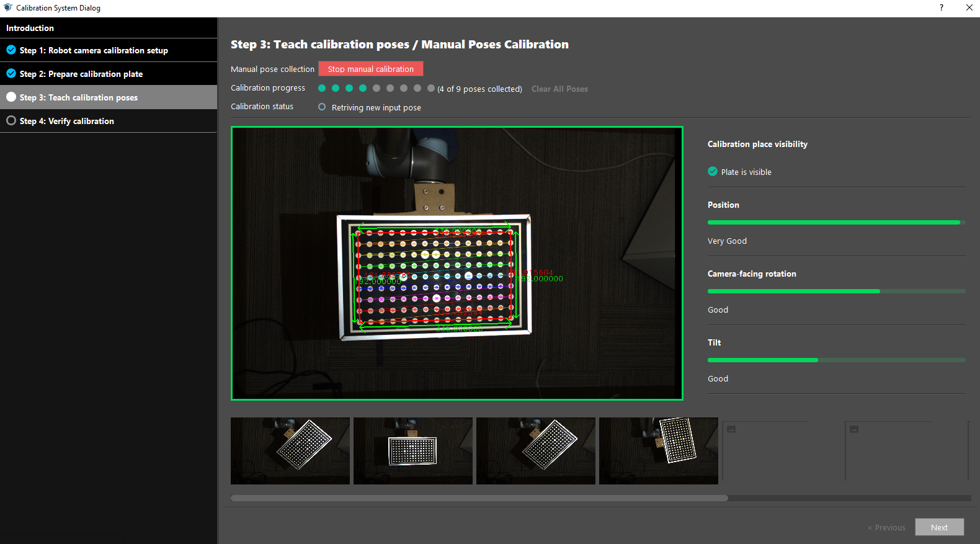Viewport: 980px width, 544px height.
Task: Click the calibration status indicator circle
Action: (x=322, y=107)
